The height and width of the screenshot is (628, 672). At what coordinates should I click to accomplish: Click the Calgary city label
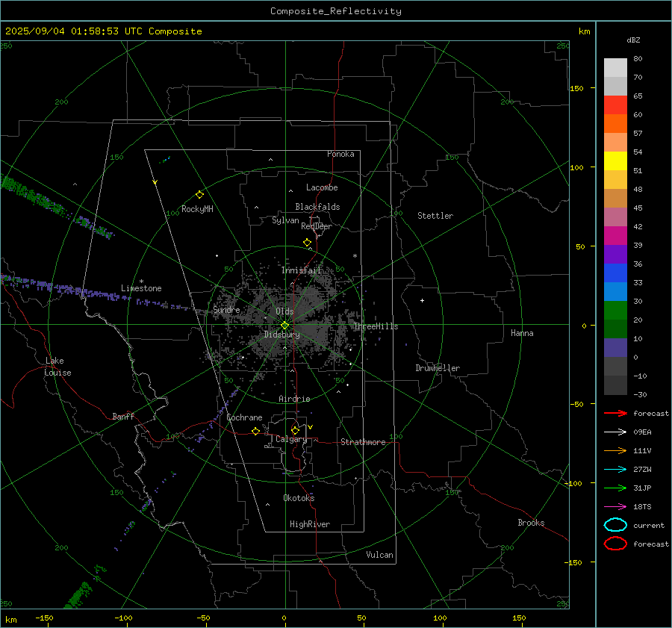click(291, 439)
